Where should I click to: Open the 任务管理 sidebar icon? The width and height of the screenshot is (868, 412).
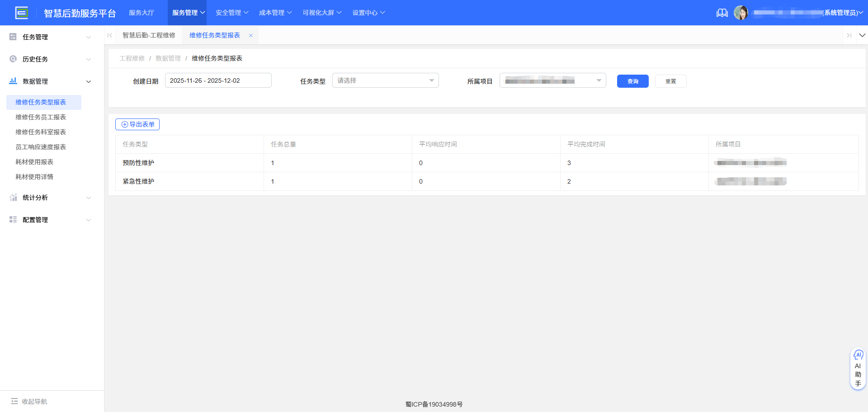click(13, 37)
